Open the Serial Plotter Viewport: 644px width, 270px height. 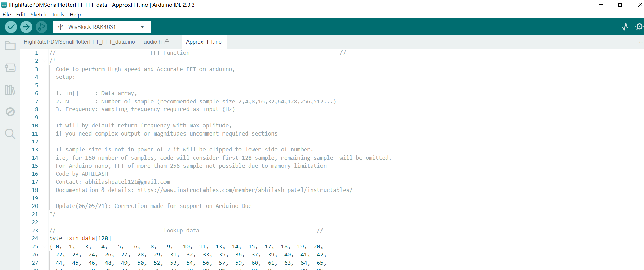[x=625, y=27]
